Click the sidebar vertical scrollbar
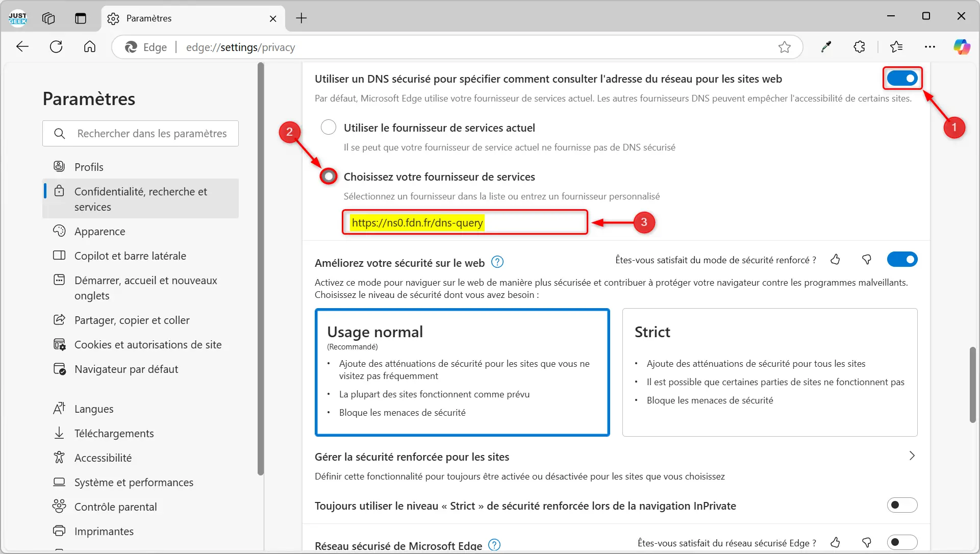Screen dimensions: 980x554 [x=261, y=269]
